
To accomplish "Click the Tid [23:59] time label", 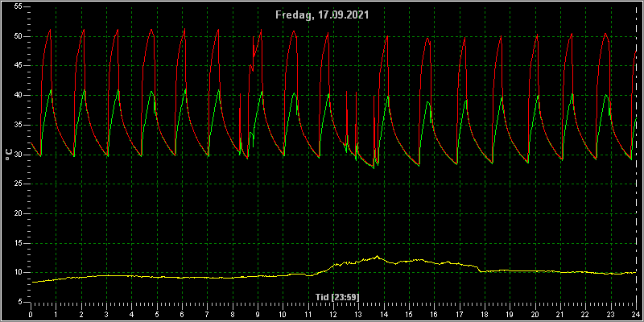I will coord(337,296).
